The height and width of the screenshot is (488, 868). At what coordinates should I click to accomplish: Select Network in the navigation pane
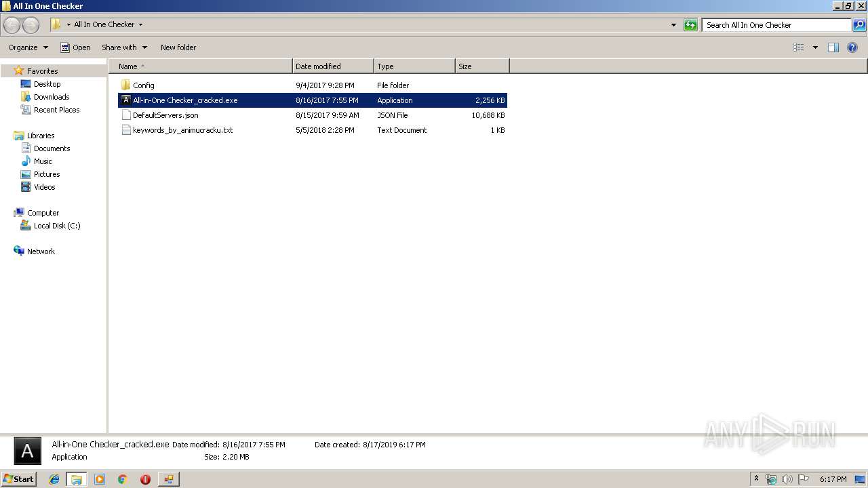[41, 251]
